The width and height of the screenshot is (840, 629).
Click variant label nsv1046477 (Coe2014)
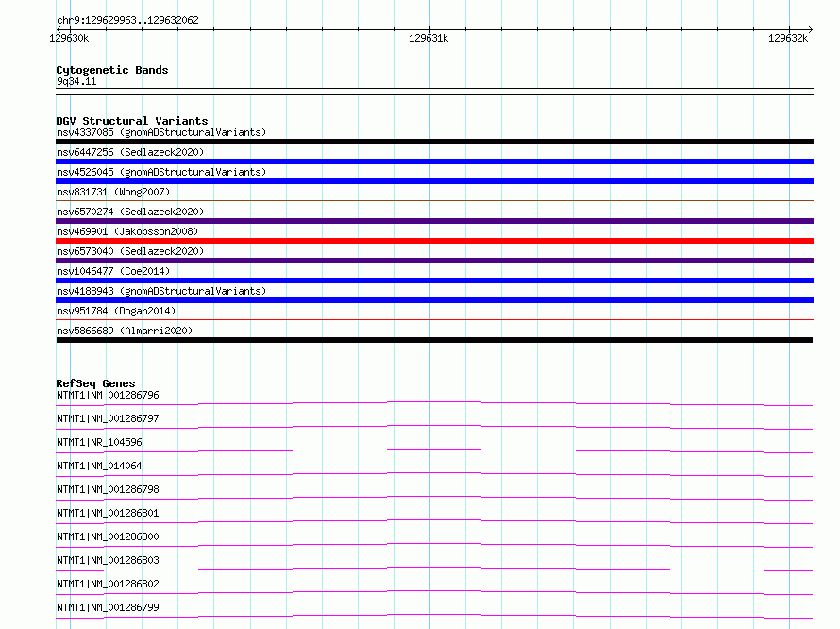point(113,271)
